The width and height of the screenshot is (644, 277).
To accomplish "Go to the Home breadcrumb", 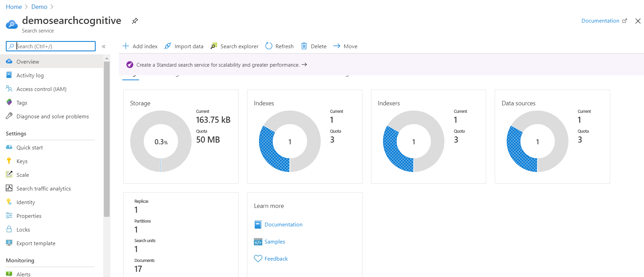I will (14, 7).
